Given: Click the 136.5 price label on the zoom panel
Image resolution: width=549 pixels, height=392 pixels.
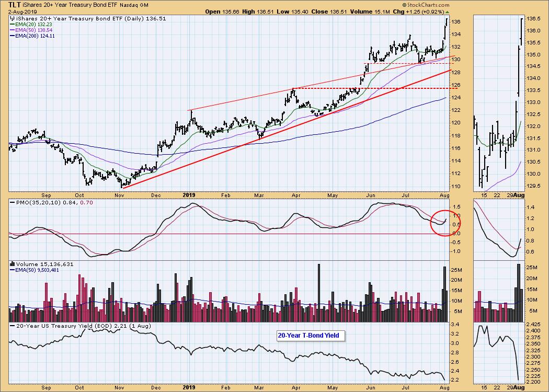Looking at the screenshot, I should (534, 18).
